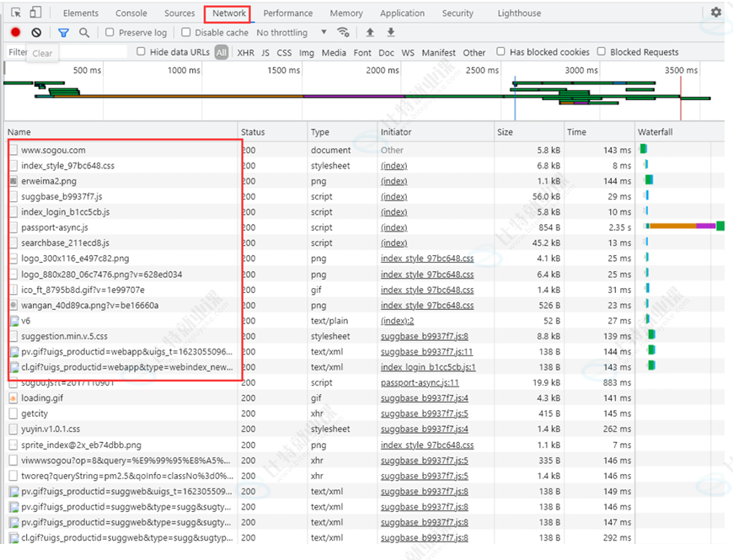Open passport-async.js:11 initiator link
Screen dimensions: 733x560
(x=420, y=382)
